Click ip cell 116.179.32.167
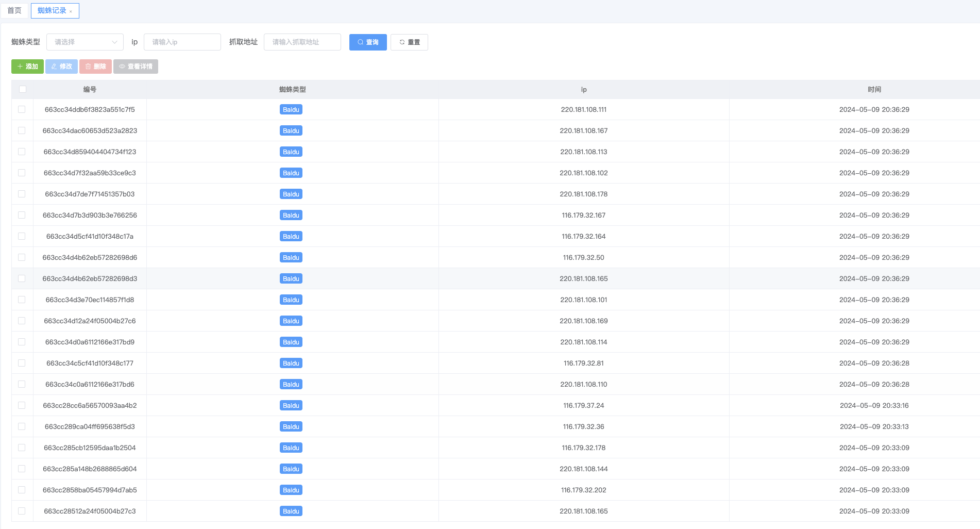This screenshot has width=980, height=529. (584, 215)
